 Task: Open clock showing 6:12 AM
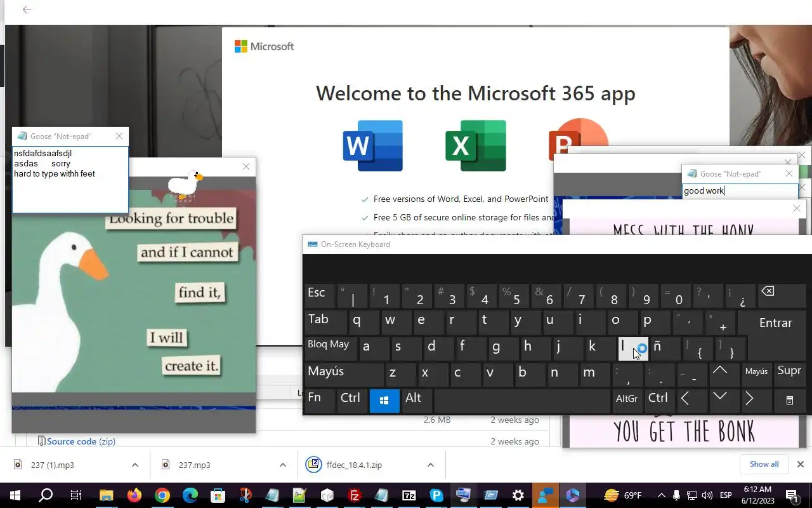point(756,495)
